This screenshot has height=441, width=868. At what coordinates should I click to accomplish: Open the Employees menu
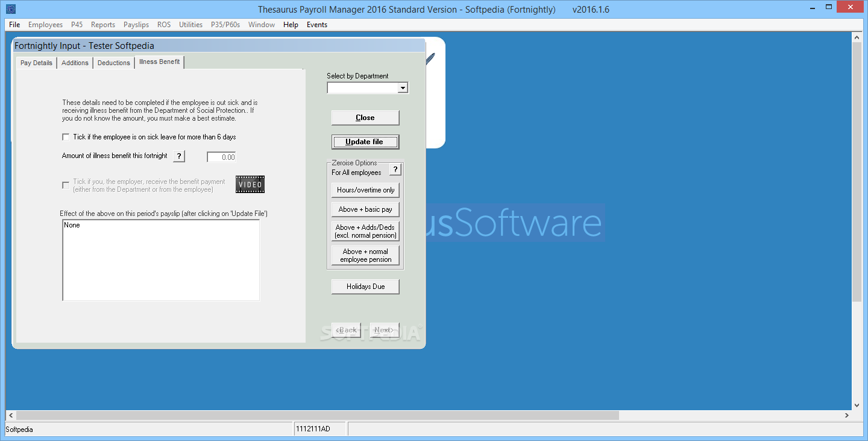(45, 25)
